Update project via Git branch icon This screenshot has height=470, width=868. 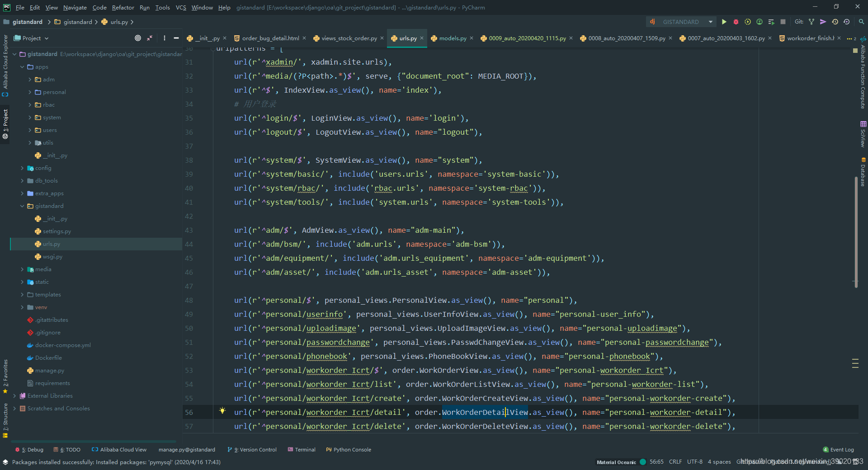click(x=811, y=22)
